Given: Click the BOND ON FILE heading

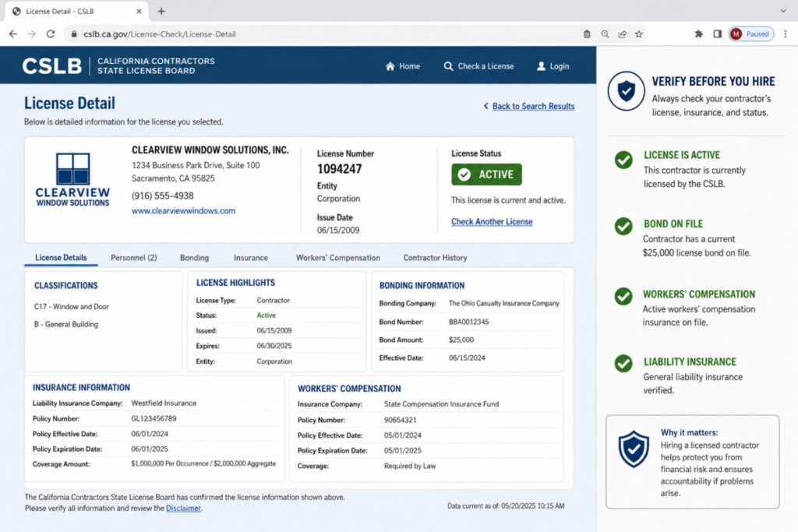Looking at the screenshot, I should [x=673, y=224].
